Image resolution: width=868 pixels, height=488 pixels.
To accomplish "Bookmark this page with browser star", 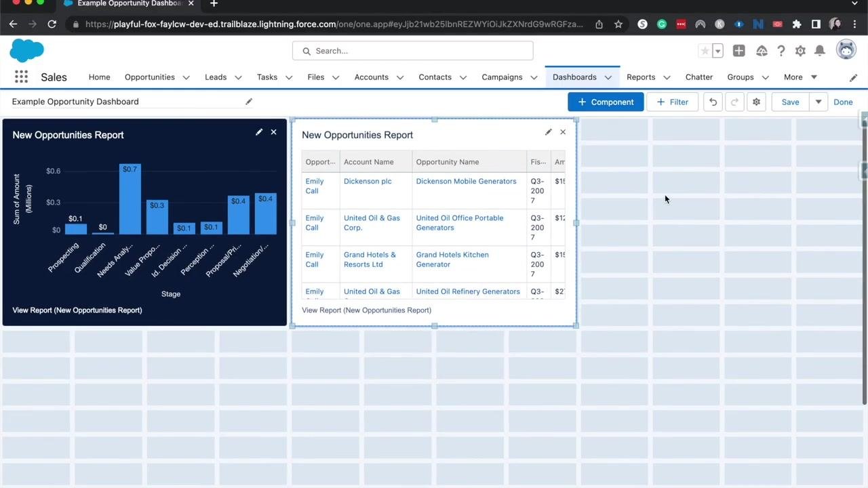I will (618, 24).
